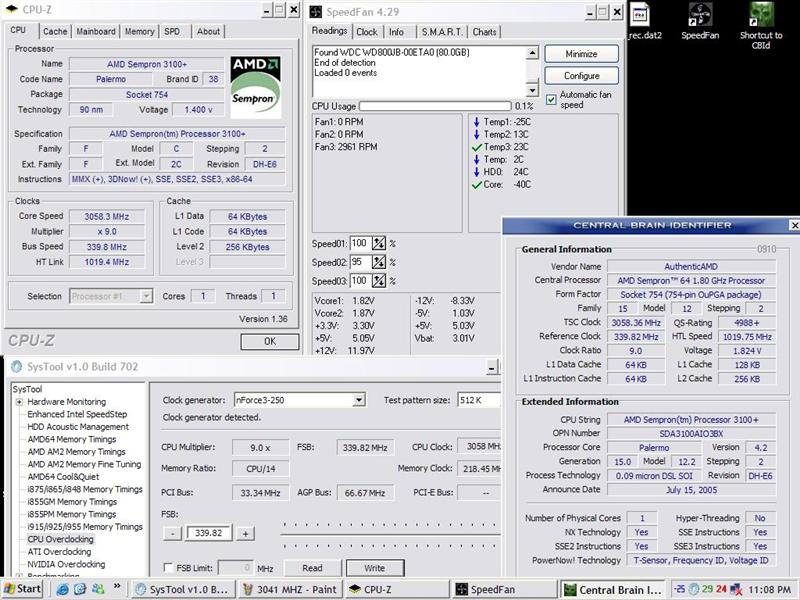The height and width of the screenshot is (600, 800).
Task: Click the Speed02 value field showing 95
Action: [361, 262]
